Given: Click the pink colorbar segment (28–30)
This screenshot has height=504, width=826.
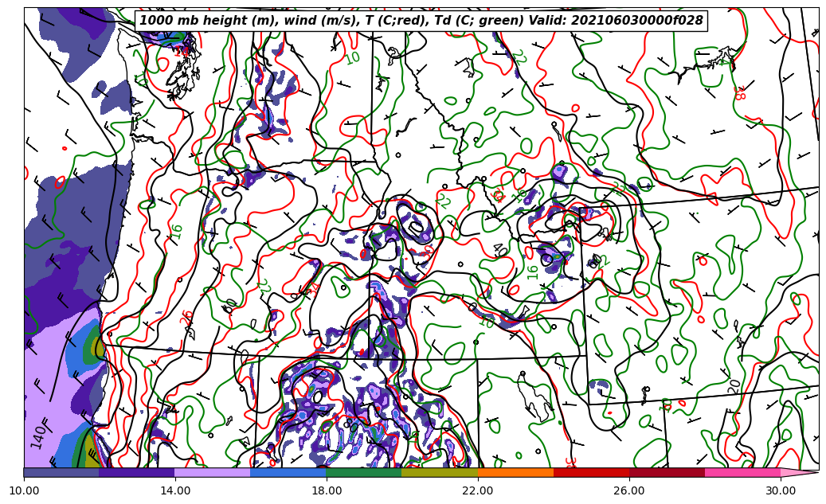Looking at the screenshot, I should point(743,472).
